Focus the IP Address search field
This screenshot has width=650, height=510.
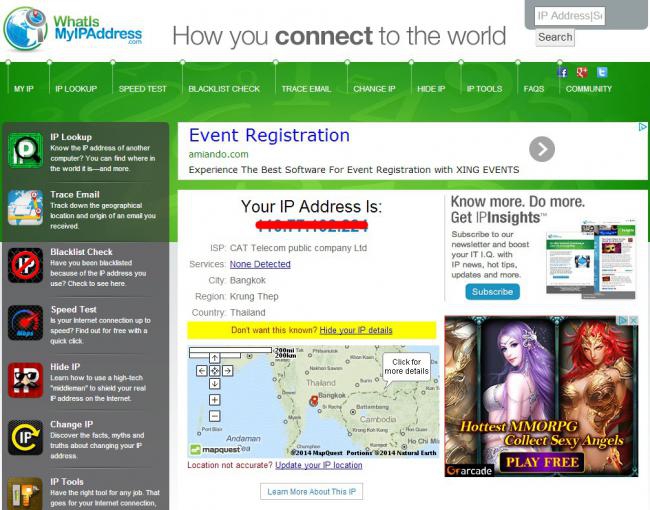click(x=570, y=16)
